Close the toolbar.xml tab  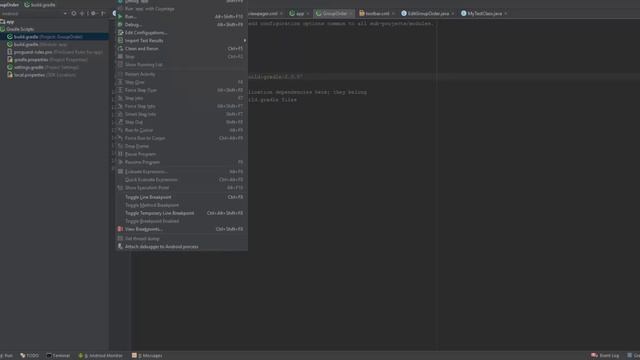tap(393, 14)
